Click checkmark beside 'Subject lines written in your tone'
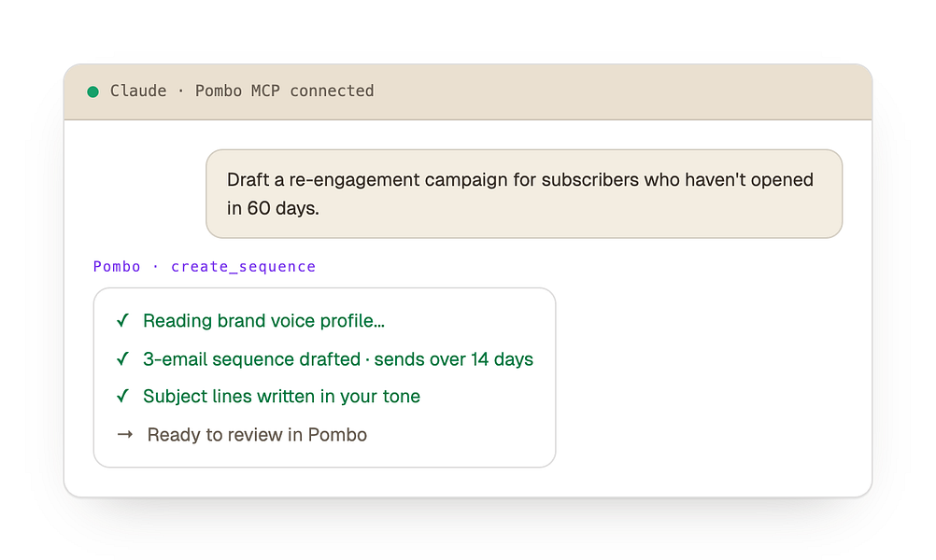 tap(123, 396)
